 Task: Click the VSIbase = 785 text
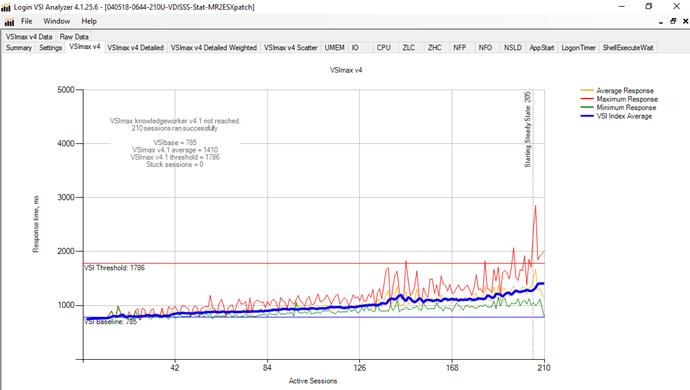(x=175, y=142)
